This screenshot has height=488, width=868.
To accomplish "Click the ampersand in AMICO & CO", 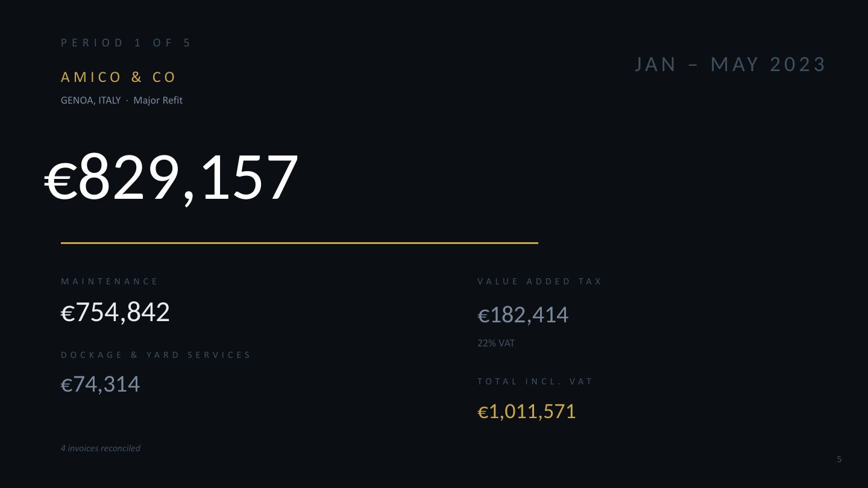I will (x=137, y=77).
